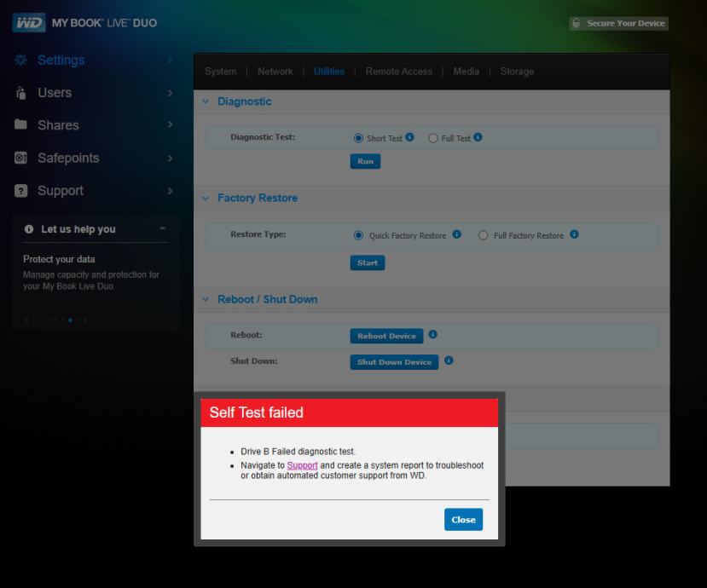Click the Safepoints icon in sidebar
The height and width of the screenshot is (588, 707).
click(x=20, y=158)
